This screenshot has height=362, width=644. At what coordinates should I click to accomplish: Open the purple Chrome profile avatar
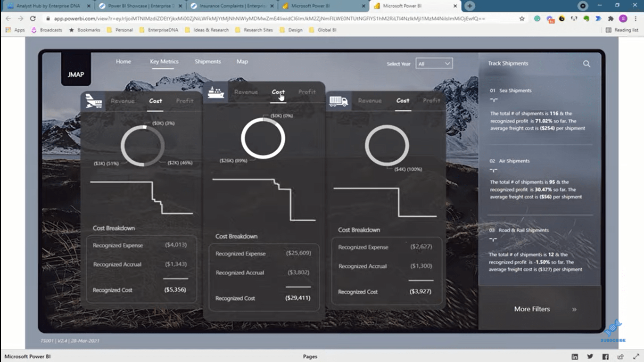(623, 18)
